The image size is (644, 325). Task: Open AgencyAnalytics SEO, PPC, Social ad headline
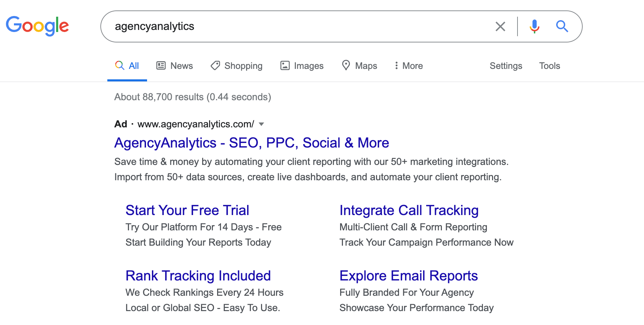tap(252, 143)
